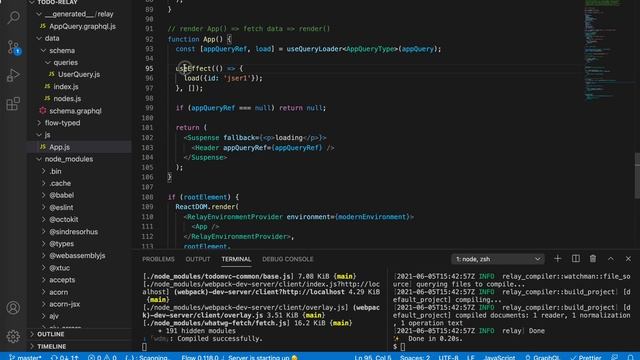Switch to the DEBUG CONSOLE tab
Screen dimensions: 640x360
(x=288, y=259)
